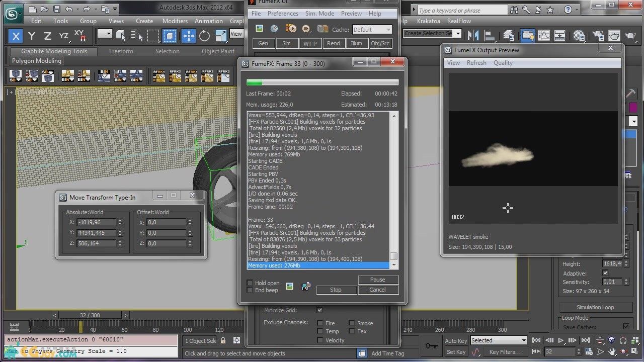Open the View reference coordinate dropdown
Image resolution: width=644 pixels, height=362 pixels.
pos(236,34)
